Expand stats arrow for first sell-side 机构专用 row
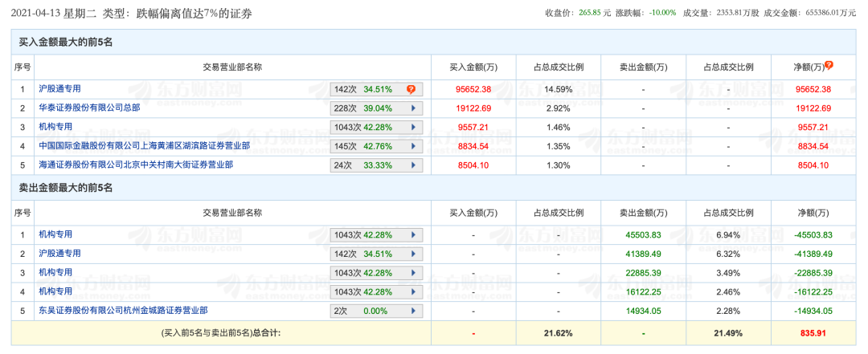The height and width of the screenshot is (354, 868). pos(413,235)
